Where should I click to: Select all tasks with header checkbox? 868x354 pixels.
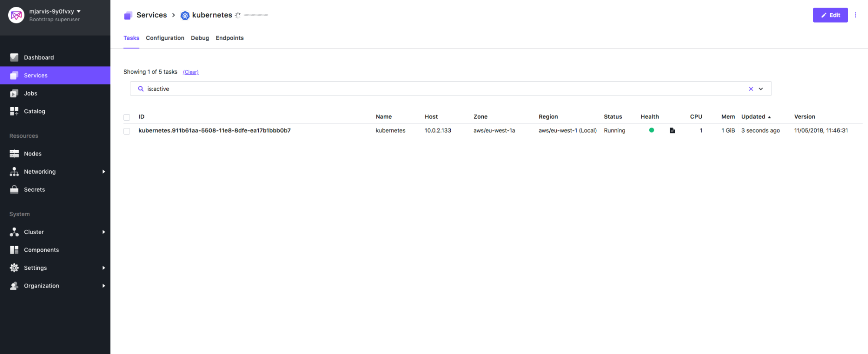127,117
